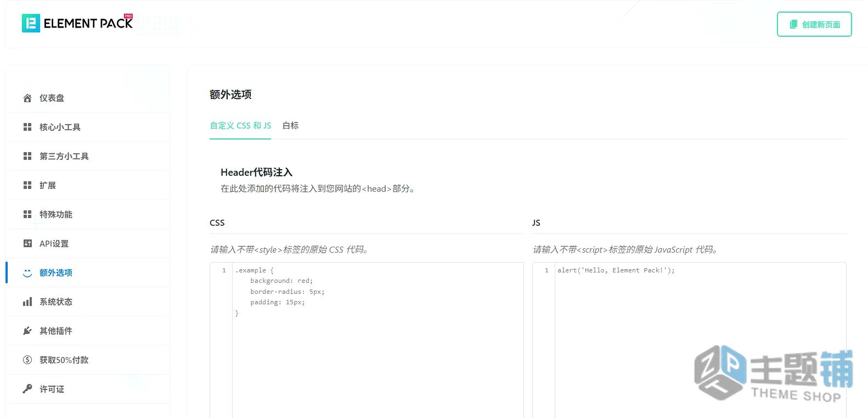The image size is (868, 418).
Task: Click the alert('Hello, Element Pack!') line
Action: (x=616, y=270)
